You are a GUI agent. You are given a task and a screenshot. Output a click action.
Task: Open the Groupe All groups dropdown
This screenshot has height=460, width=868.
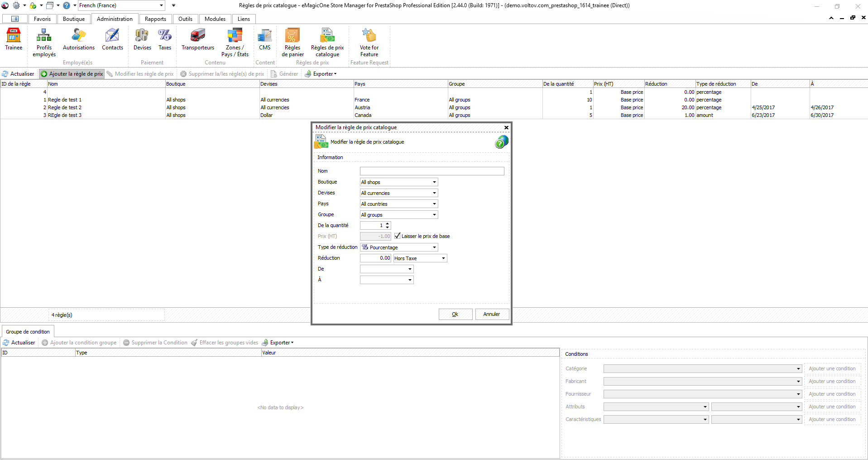(434, 215)
